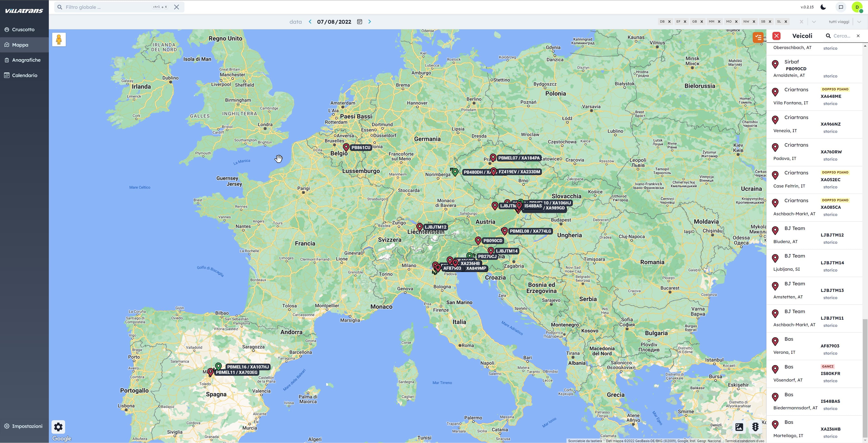868x443 pixels.
Task: Click the Villatrans logo
Action: [x=24, y=11]
